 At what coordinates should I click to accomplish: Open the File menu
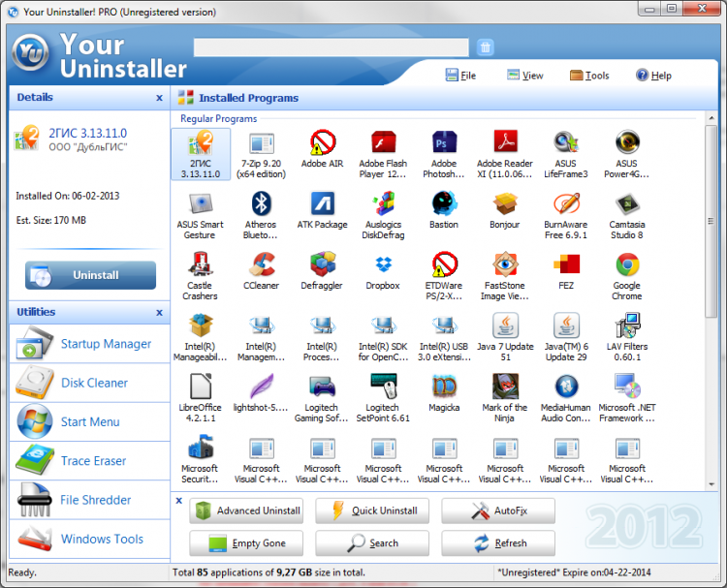(x=460, y=75)
